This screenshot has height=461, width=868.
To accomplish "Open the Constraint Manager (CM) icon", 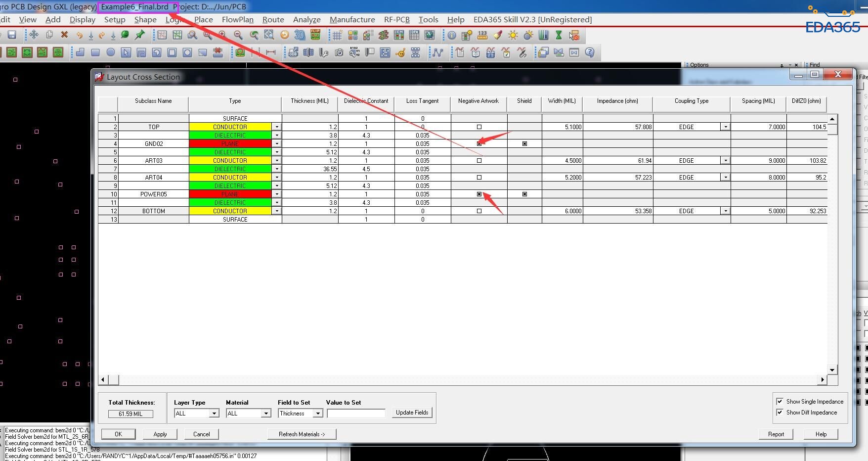I will (x=399, y=35).
